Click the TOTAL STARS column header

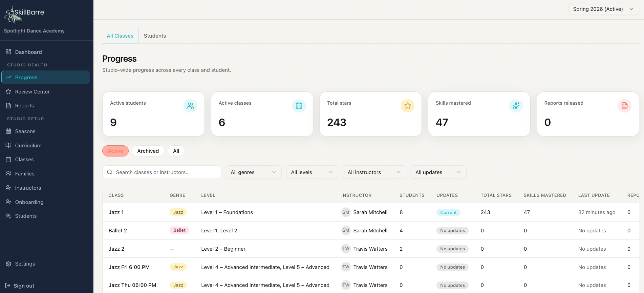(496, 195)
